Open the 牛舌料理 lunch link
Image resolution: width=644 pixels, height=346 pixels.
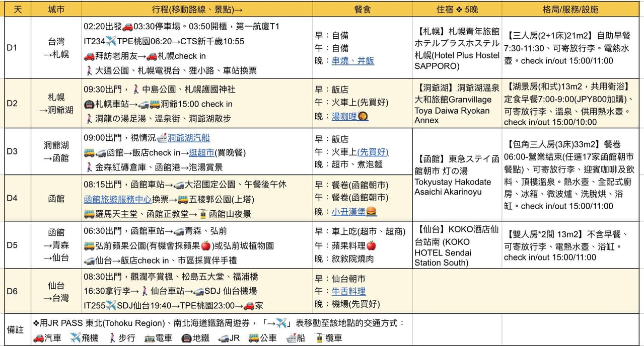348,291
